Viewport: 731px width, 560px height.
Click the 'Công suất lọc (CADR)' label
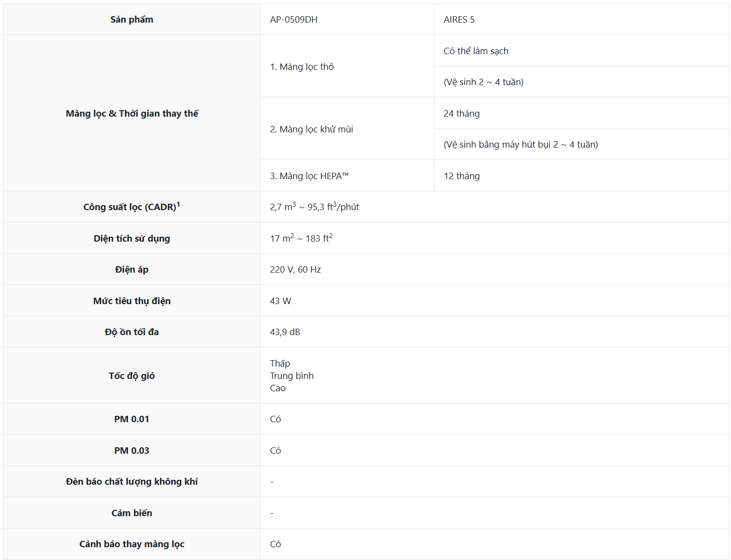[x=131, y=207]
